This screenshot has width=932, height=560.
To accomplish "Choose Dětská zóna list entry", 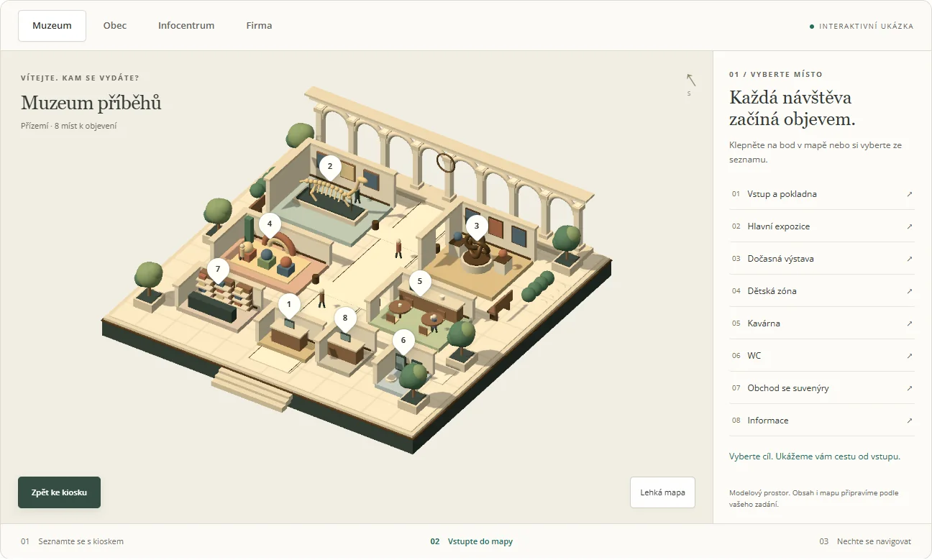I will pyautogui.click(x=821, y=291).
